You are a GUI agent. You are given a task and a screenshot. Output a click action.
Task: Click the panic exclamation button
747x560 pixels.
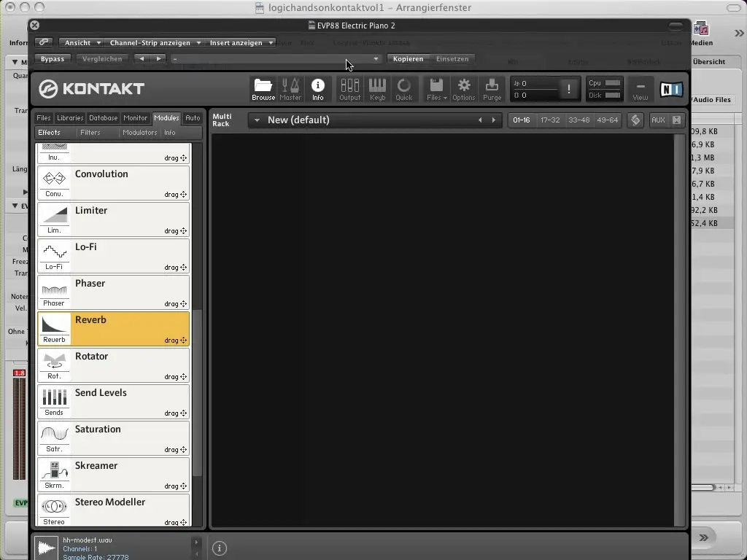[x=569, y=89]
